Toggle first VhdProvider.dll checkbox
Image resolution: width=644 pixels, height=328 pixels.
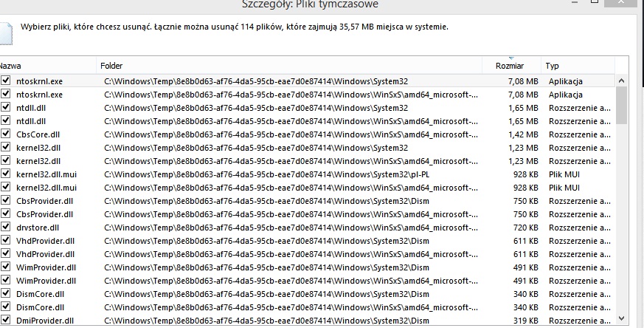coord(5,241)
